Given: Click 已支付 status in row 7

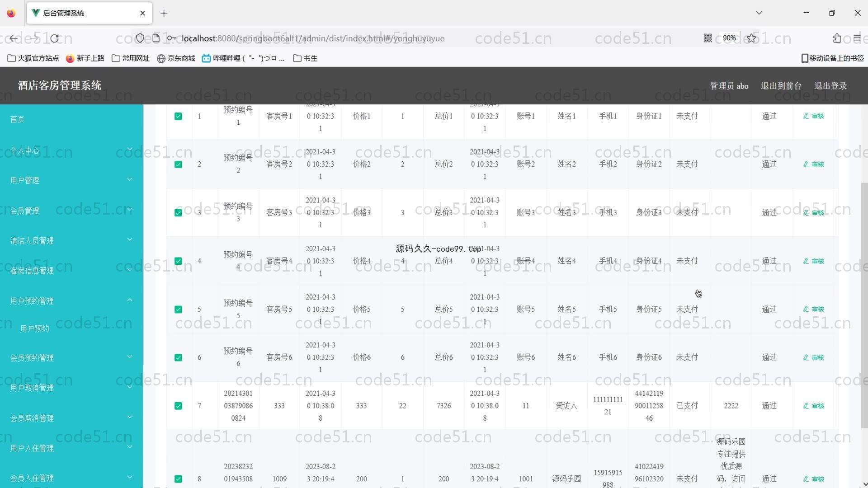Looking at the screenshot, I should (687, 406).
